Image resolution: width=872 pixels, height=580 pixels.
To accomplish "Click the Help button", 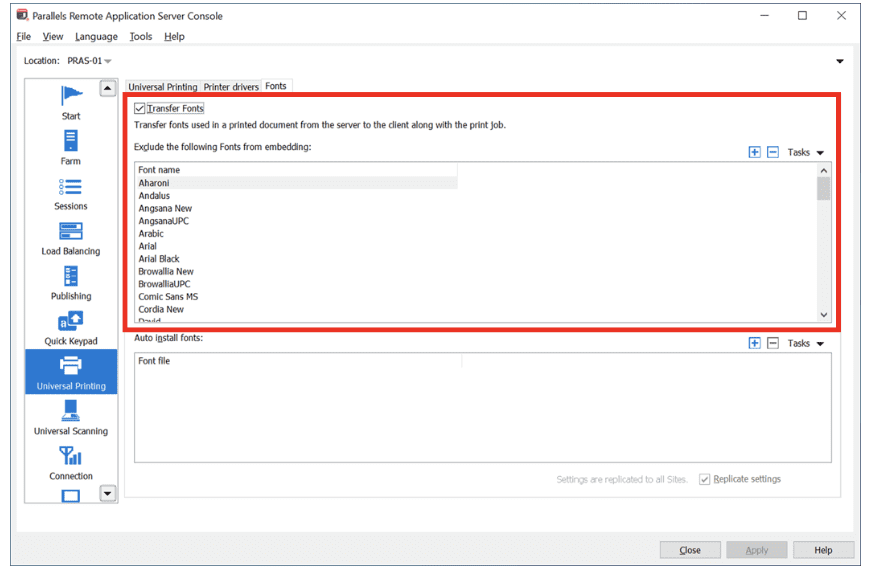I will [x=823, y=550].
